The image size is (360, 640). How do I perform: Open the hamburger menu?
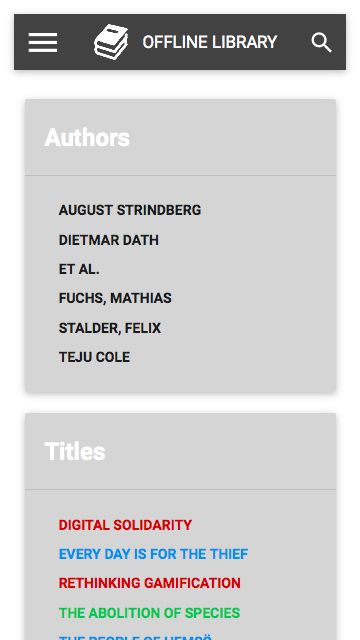tap(43, 42)
